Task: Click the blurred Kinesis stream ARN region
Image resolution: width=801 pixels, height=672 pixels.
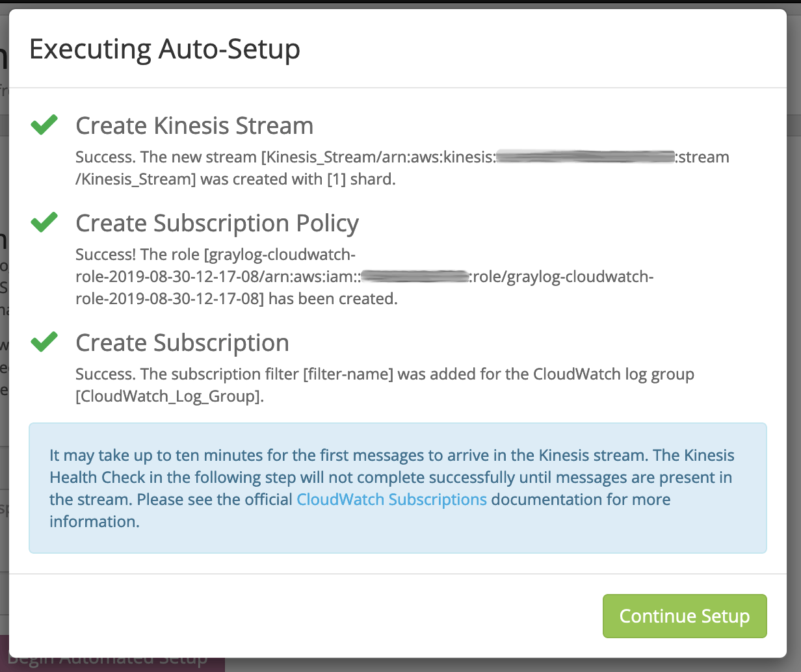Action: [586, 157]
